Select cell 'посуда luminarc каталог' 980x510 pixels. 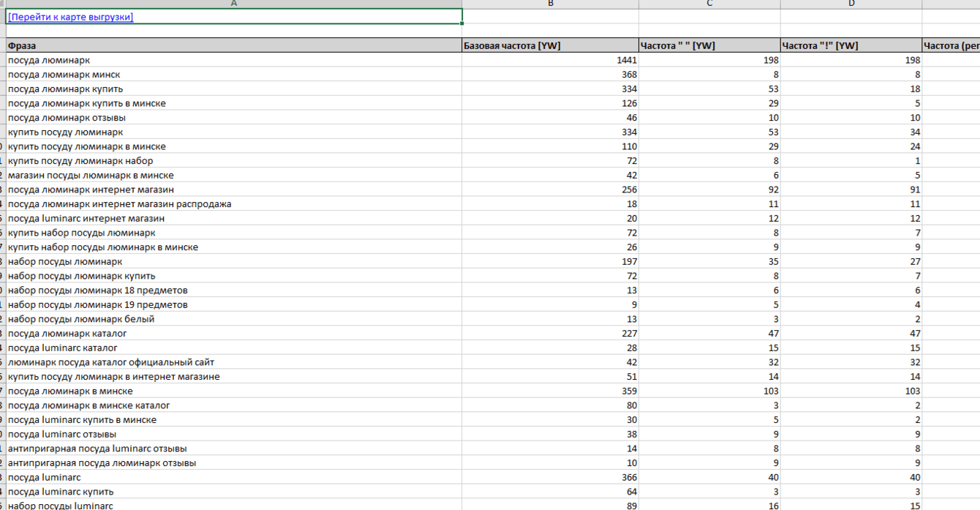(234, 348)
